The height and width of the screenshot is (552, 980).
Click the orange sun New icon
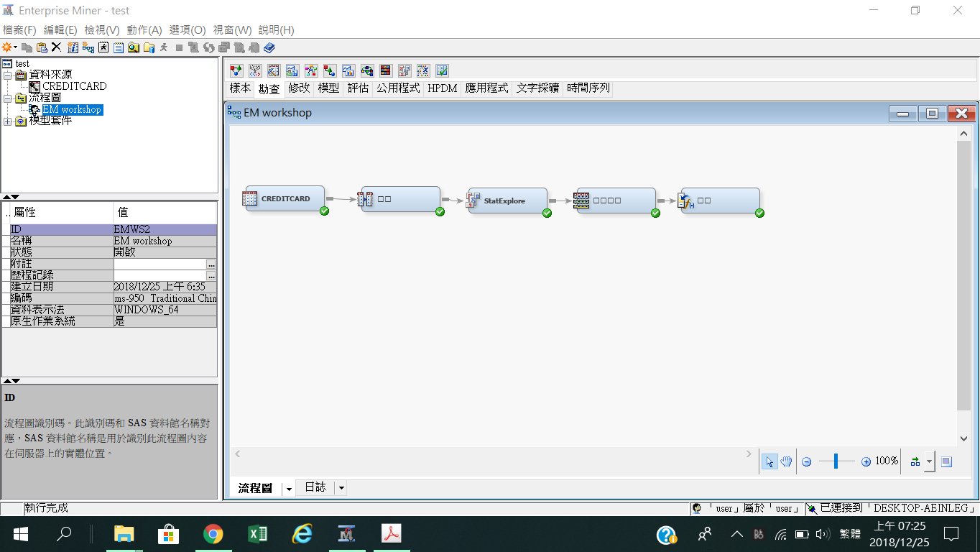click(7, 47)
